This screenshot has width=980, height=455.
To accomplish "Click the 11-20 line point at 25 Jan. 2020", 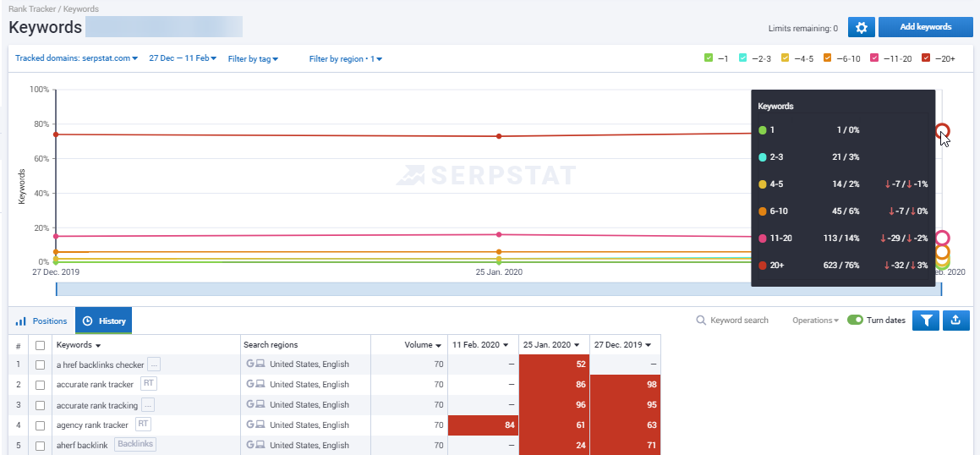I will (499, 235).
